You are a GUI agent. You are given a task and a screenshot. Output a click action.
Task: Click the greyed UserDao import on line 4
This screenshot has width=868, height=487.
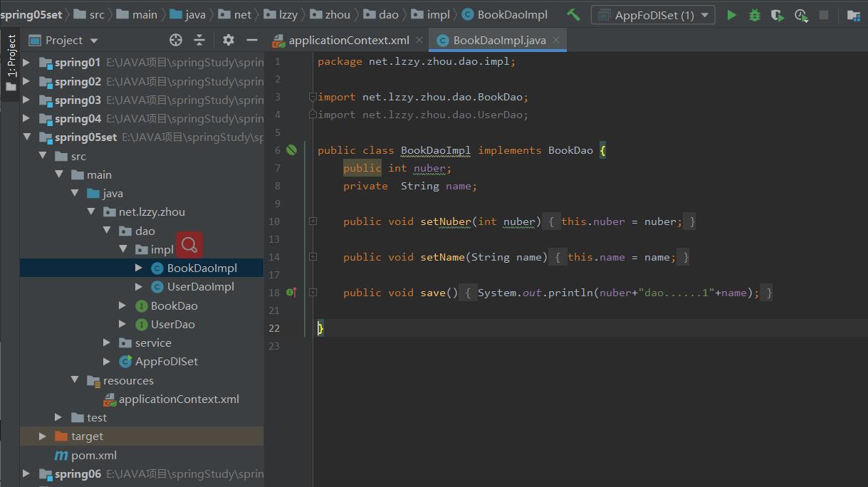point(423,115)
